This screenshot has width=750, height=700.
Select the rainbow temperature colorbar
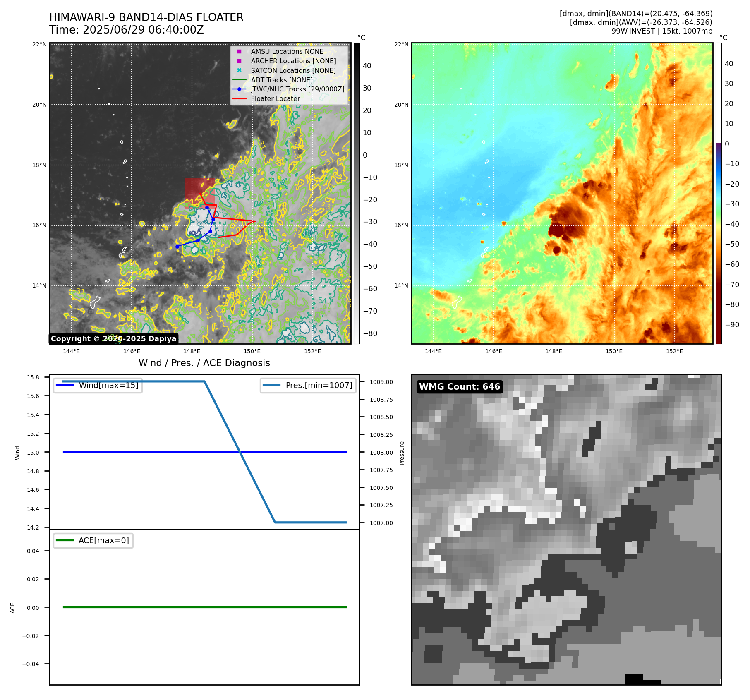point(719,193)
